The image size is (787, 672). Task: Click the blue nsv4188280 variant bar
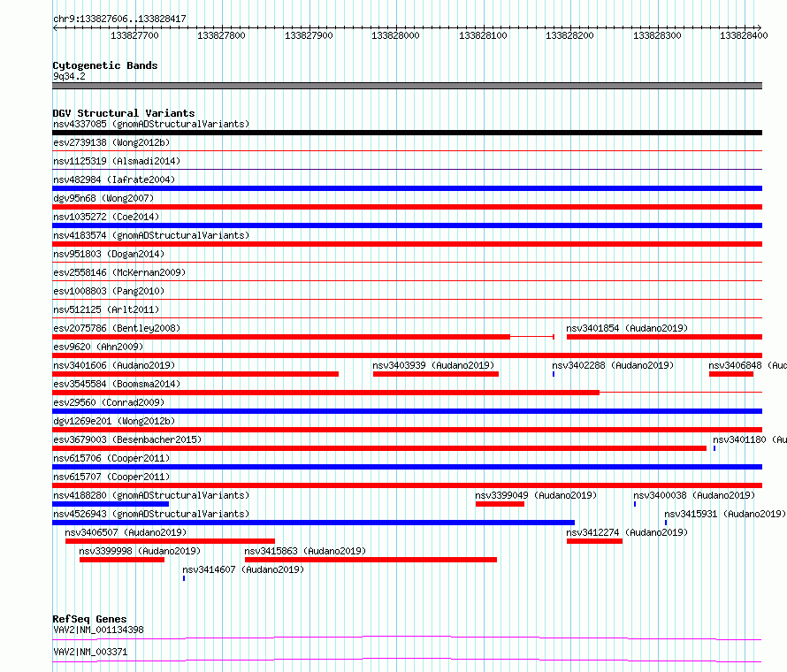coord(111,504)
